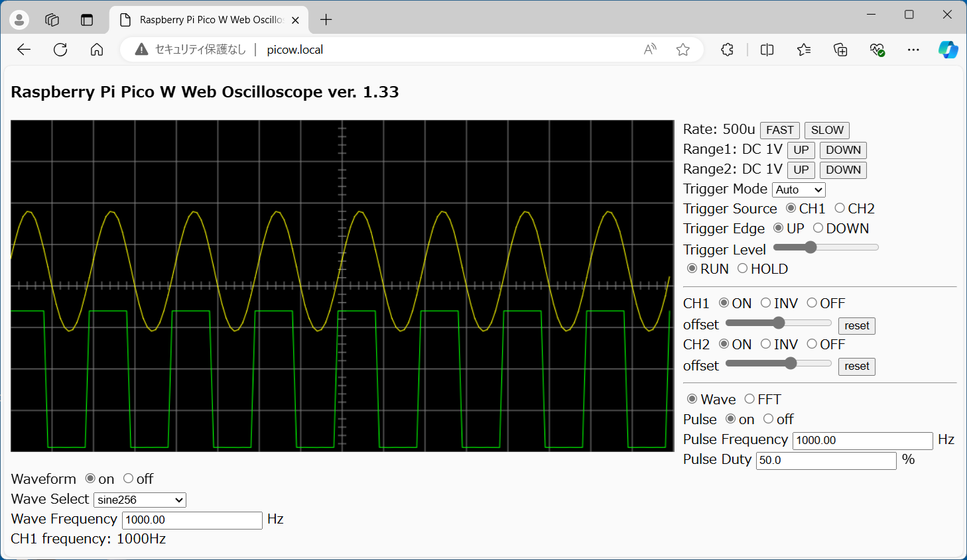Set CH2 to INV
Screen dimensions: 967x560
(766, 344)
